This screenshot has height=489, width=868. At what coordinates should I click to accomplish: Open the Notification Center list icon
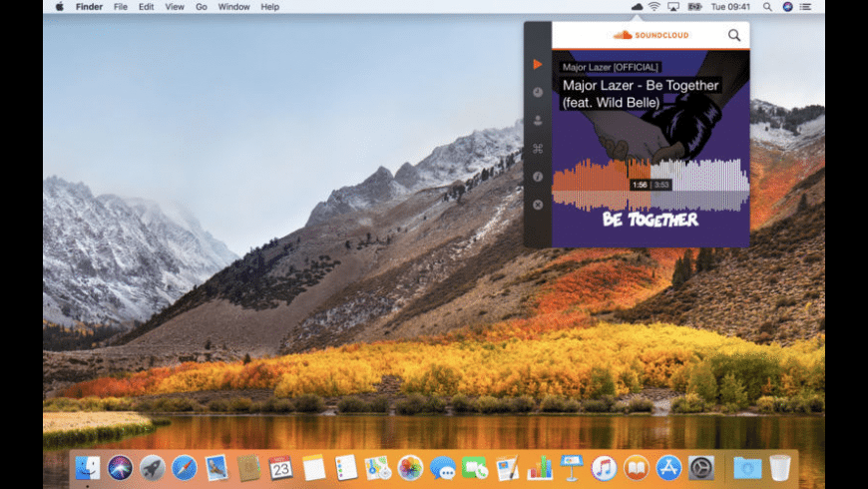point(805,7)
